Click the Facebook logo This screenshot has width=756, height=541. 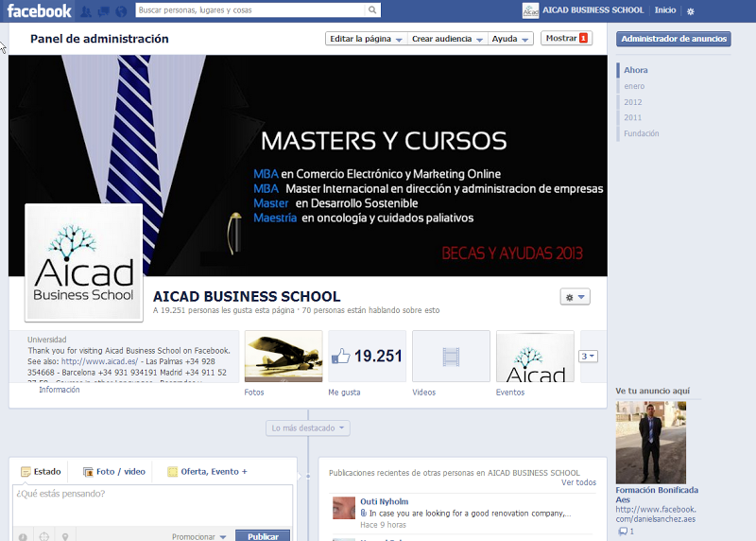[39, 10]
